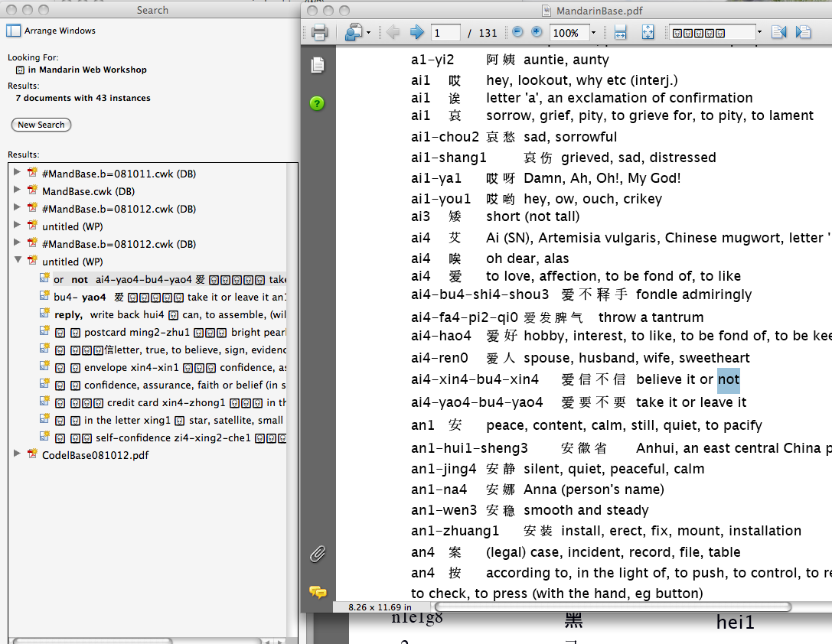Open the collaborate dropdown arrow

(x=368, y=33)
